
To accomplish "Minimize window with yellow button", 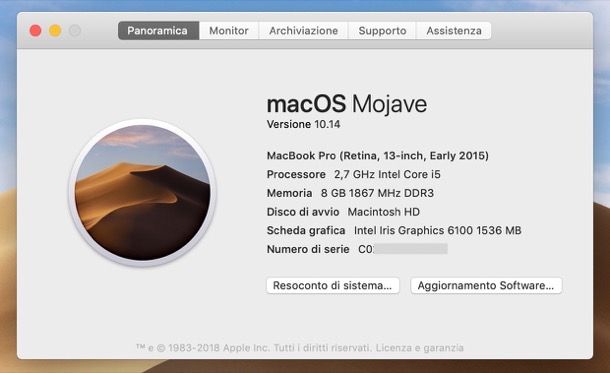I will (x=55, y=30).
